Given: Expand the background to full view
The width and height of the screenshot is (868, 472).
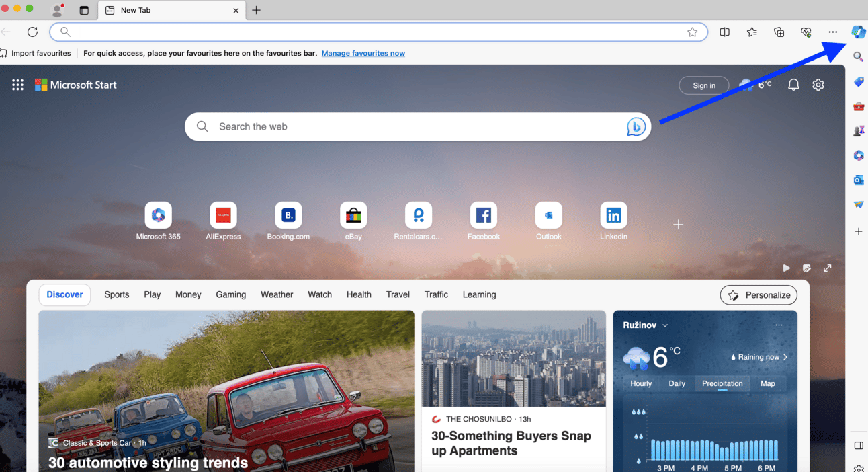Looking at the screenshot, I should tap(828, 268).
